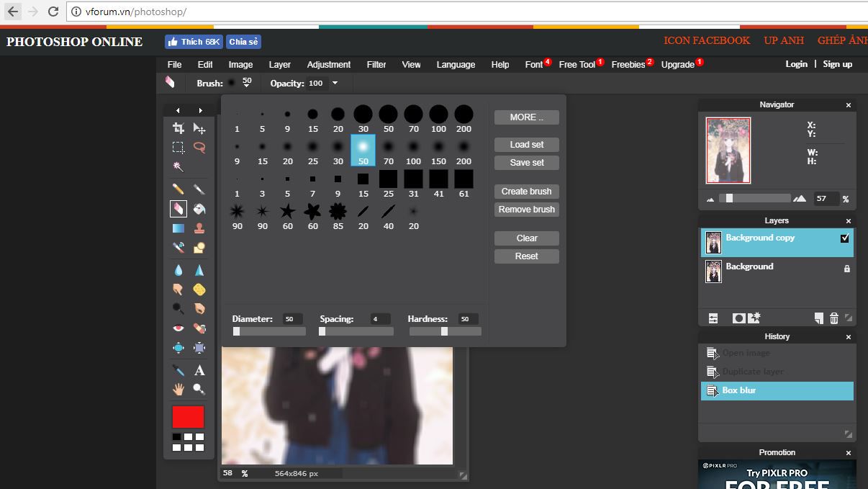Click the Create brush button
868x489 pixels.
(x=526, y=192)
